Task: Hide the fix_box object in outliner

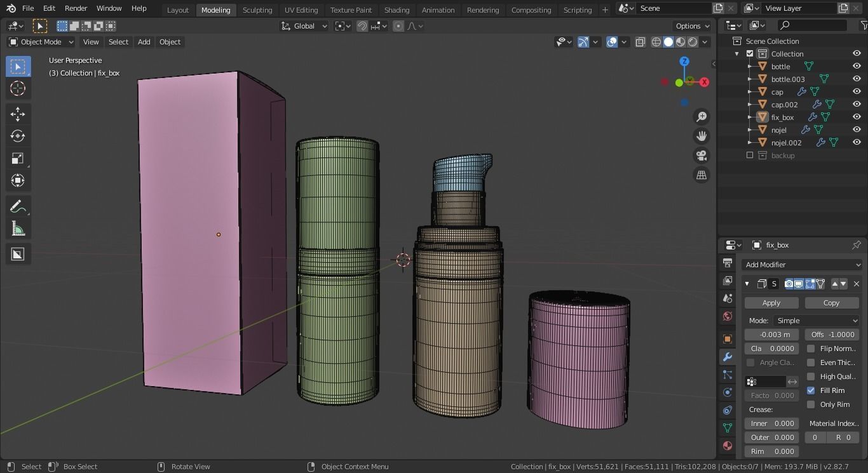Action: [x=857, y=117]
